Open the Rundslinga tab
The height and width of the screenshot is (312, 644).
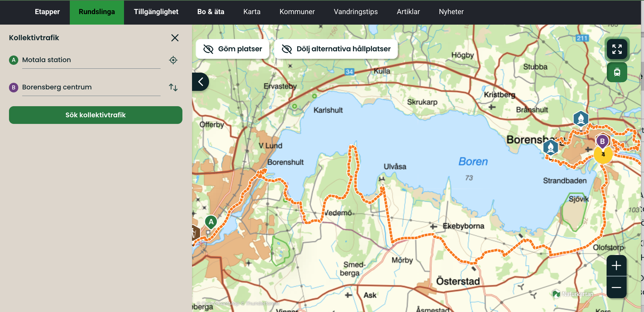[x=97, y=12]
